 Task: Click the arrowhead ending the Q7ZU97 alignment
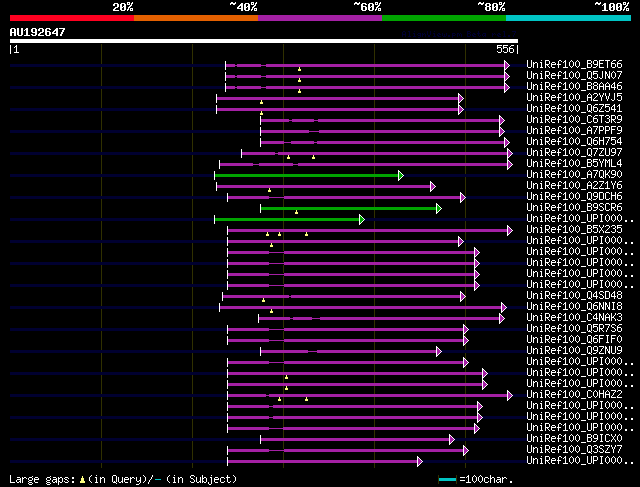[510, 153]
